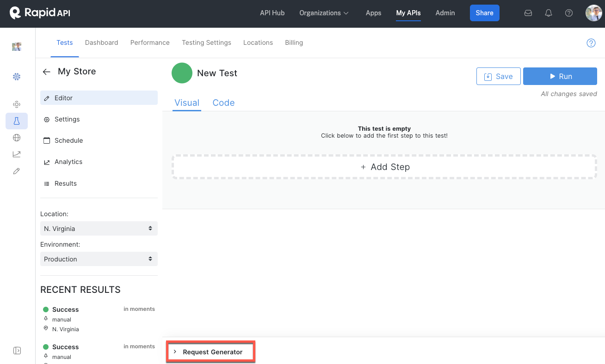Image resolution: width=605 pixels, height=364 pixels.
Task: Open the Environment dropdown Production
Action: (x=99, y=259)
